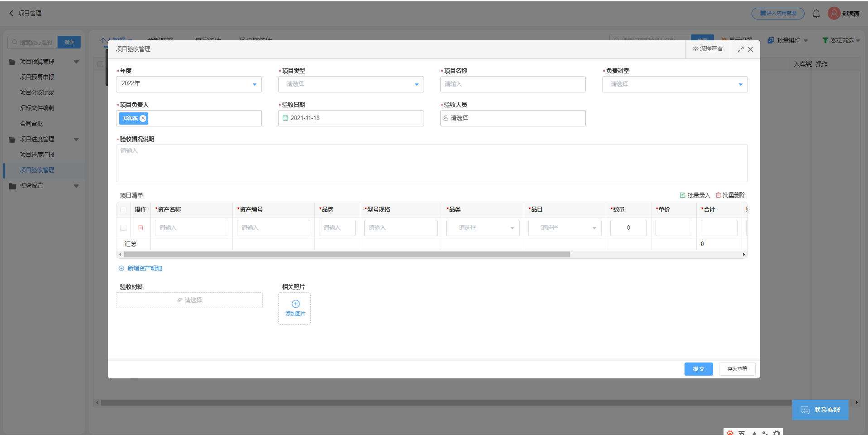Click 批量录入 batch entry icon
The width and height of the screenshot is (868, 435).
pyautogui.click(x=683, y=195)
